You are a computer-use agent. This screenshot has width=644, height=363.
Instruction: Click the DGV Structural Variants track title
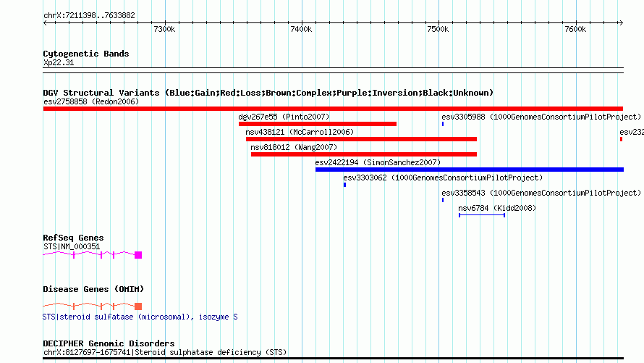click(x=268, y=93)
